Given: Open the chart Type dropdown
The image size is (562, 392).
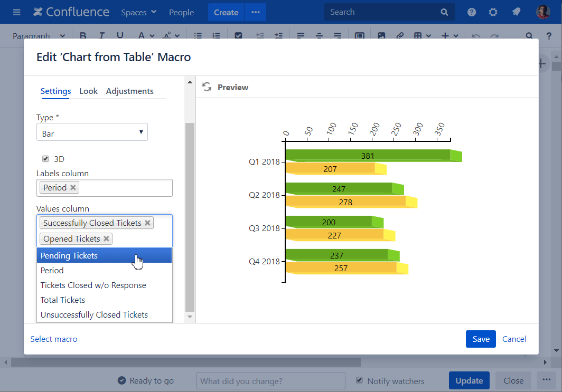Looking at the screenshot, I should point(92,132).
